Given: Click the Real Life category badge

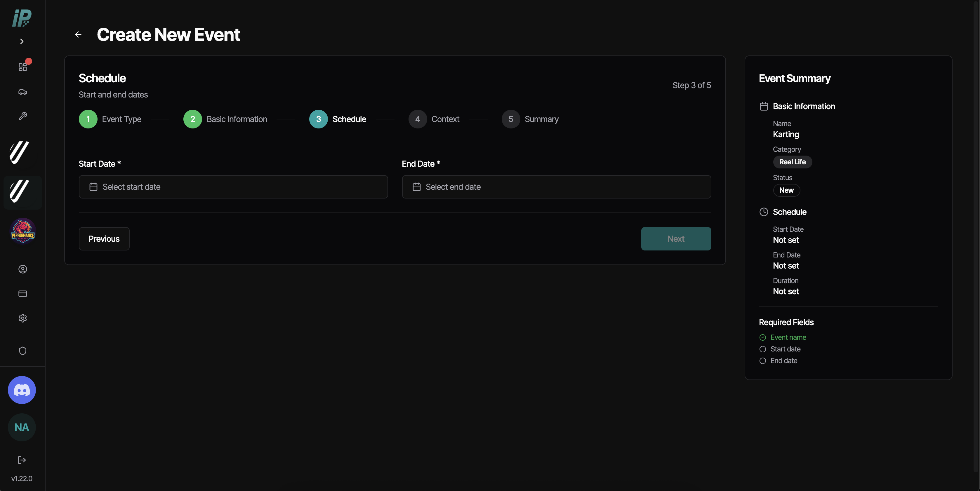Looking at the screenshot, I should coord(792,162).
